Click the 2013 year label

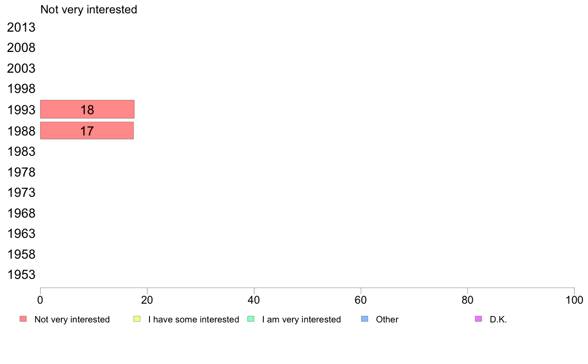tap(21, 27)
